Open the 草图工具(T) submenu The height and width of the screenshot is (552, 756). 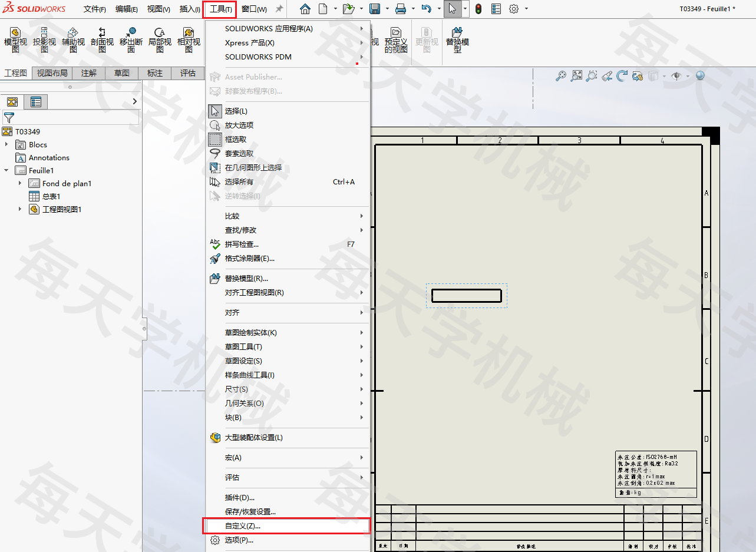pos(287,346)
